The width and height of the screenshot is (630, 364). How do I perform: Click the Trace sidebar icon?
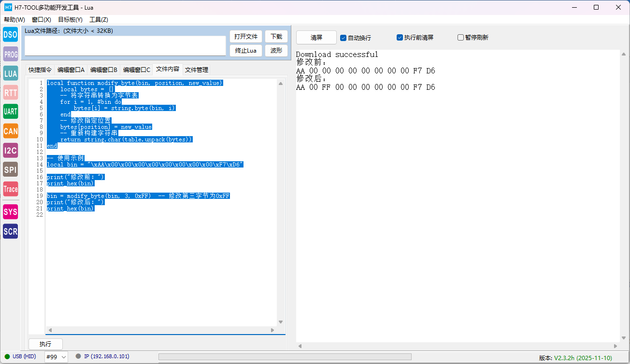click(11, 189)
